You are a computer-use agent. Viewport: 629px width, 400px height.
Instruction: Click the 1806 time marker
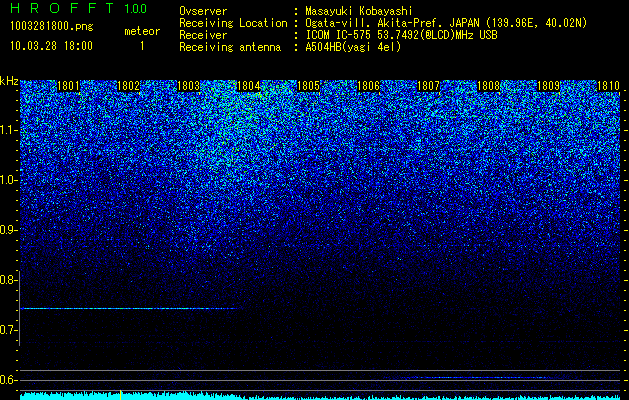tap(368, 86)
